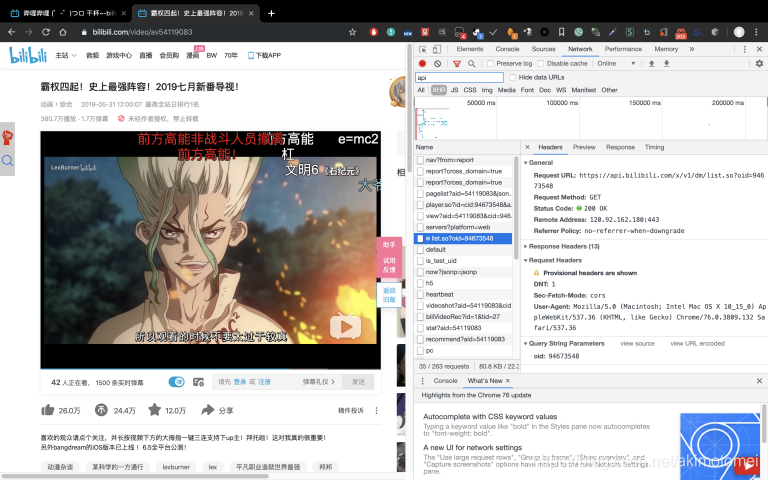Toggle danmaku display switch
Viewport: 768px width, 480px height.
[x=176, y=382]
